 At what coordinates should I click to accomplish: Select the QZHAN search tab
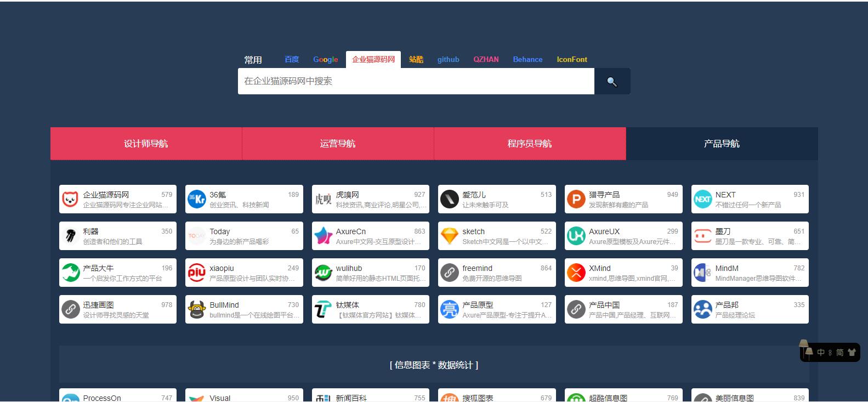pos(486,59)
